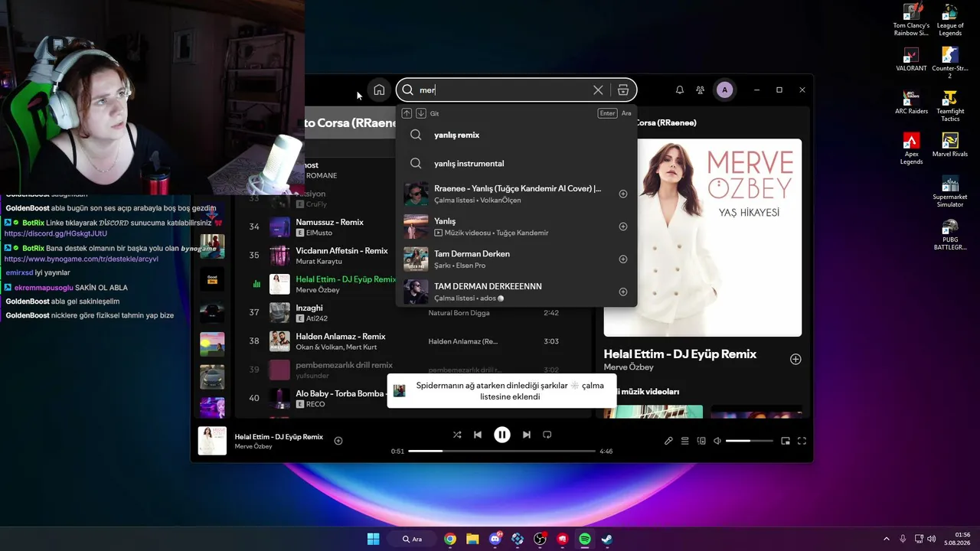Open Google Chrome from the taskbar
The height and width of the screenshot is (551, 980).
pos(450,539)
